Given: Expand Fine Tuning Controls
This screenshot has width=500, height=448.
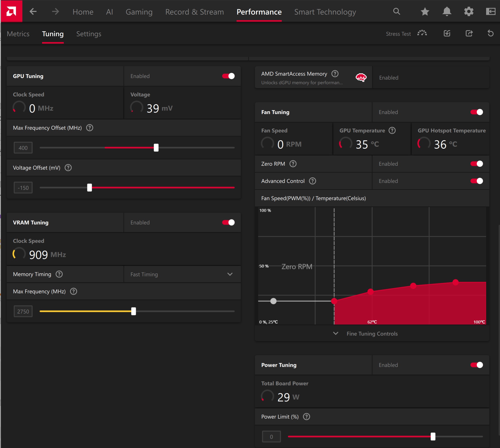Looking at the screenshot, I should pos(372,333).
